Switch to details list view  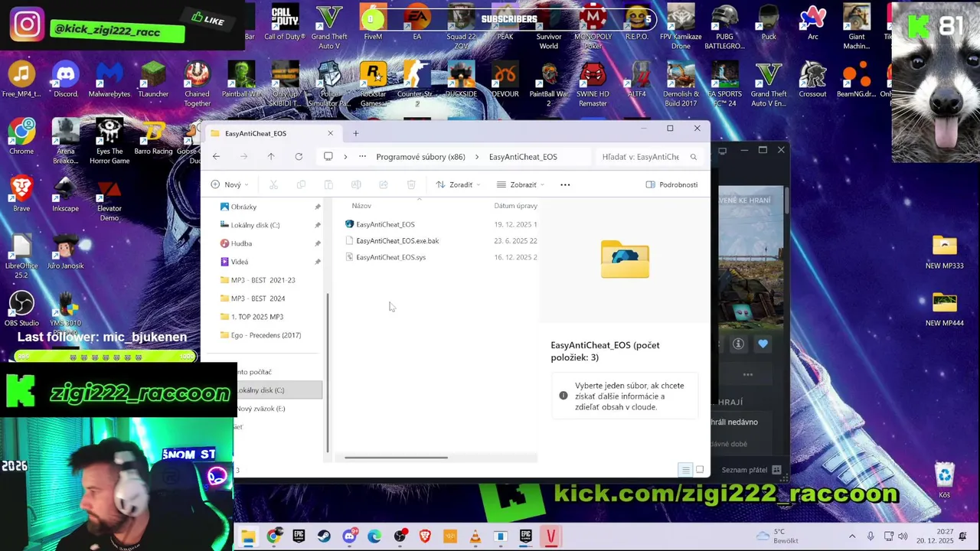[686, 470]
